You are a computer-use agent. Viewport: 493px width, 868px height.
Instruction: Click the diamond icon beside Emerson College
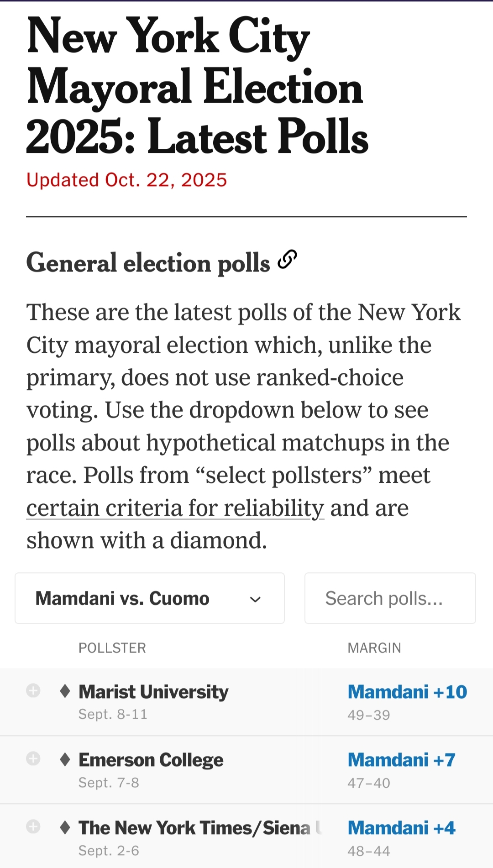(65, 759)
